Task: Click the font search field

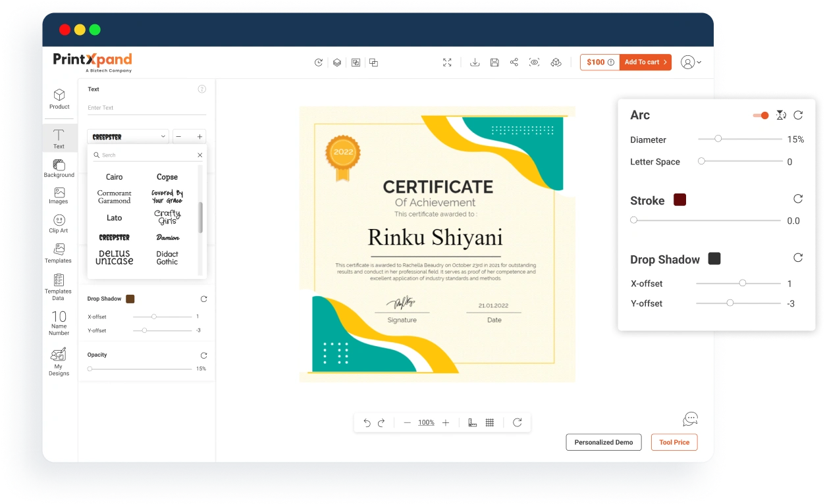Action: point(147,155)
